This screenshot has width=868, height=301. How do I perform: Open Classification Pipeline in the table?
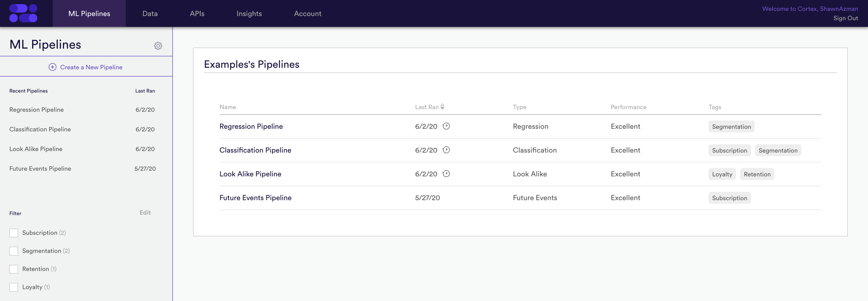pos(255,150)
